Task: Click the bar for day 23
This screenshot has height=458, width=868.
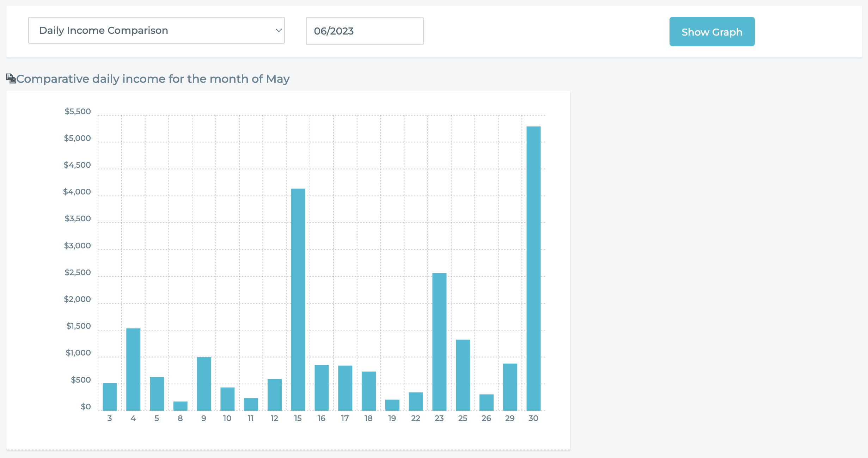Action: pos(439,342)
